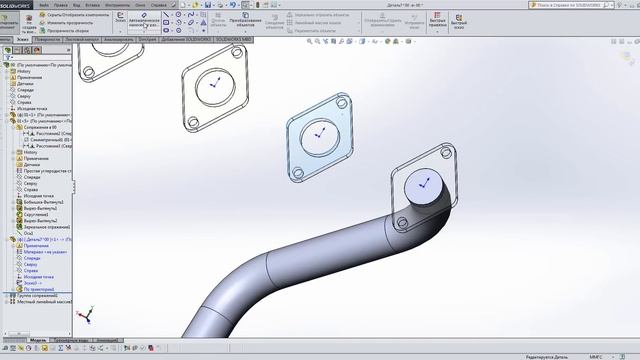This screenshot has height=360, width=640.
Task: Click the view orientation triad in viewport corner
Action: [x=85, y=314]
